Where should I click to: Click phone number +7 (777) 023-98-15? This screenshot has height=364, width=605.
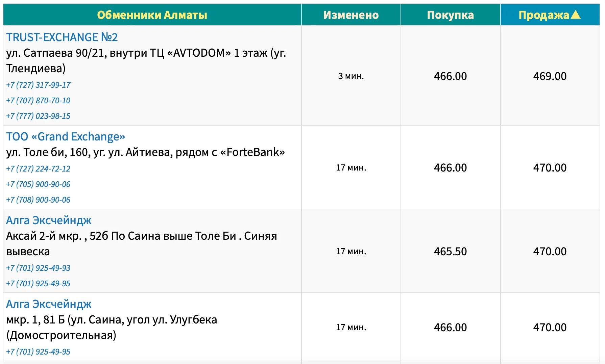(38, 116)
